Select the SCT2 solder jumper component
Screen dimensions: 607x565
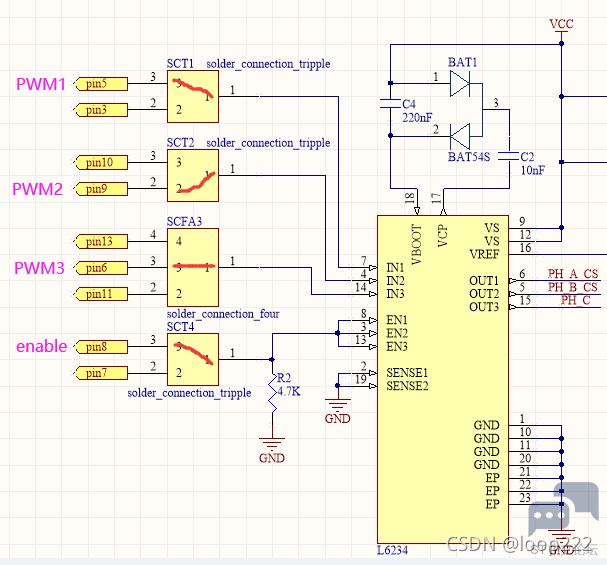point(192,174)
